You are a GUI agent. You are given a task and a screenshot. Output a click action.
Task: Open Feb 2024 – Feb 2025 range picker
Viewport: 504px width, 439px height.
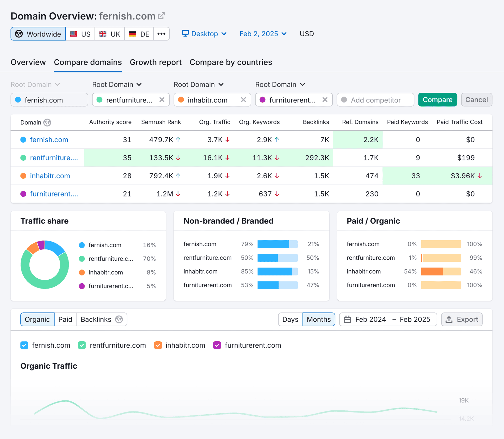tap(388, 319)
